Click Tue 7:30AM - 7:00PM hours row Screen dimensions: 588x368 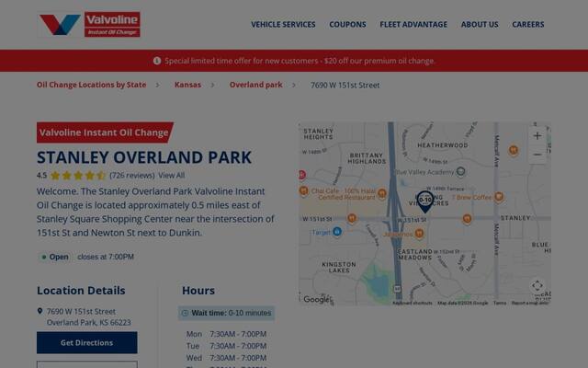(x=227, y=346)
